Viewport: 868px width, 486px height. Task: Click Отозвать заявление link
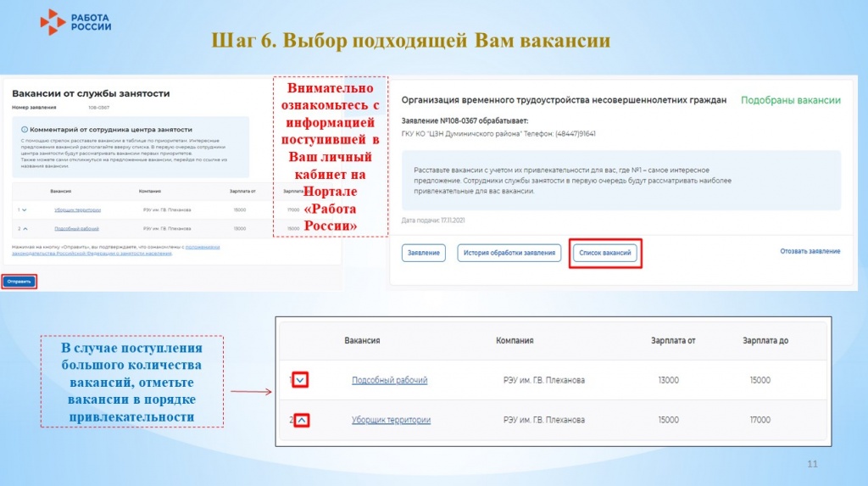pos(810,251)
